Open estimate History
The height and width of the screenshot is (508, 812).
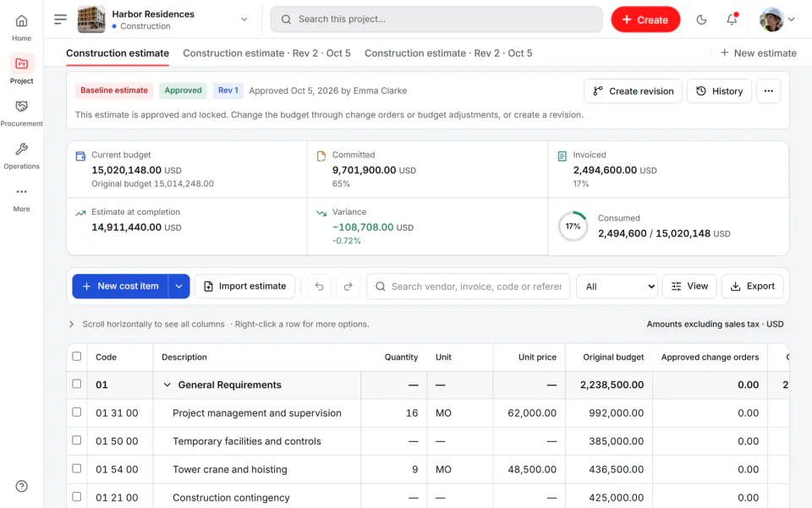719,91
